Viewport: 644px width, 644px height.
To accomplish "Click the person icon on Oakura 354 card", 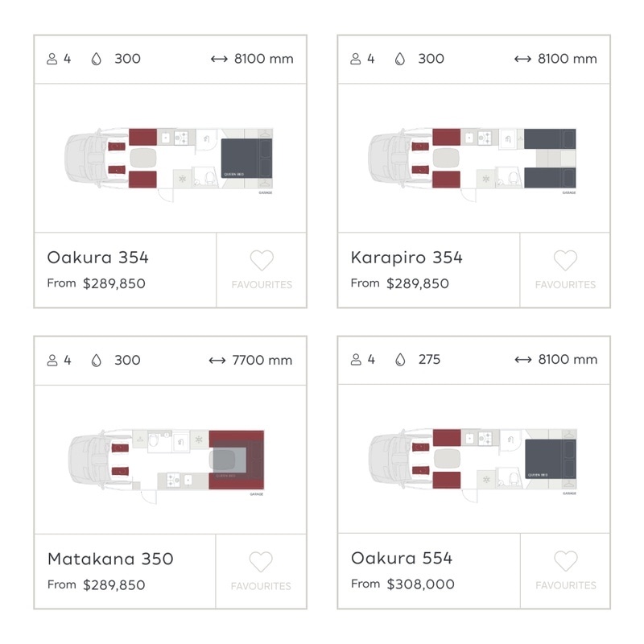I will click(x=52, y=59).
